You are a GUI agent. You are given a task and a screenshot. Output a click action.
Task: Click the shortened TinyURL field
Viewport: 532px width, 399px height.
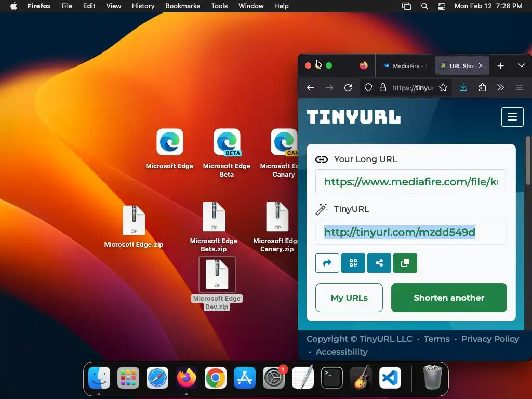coord(411,232)
